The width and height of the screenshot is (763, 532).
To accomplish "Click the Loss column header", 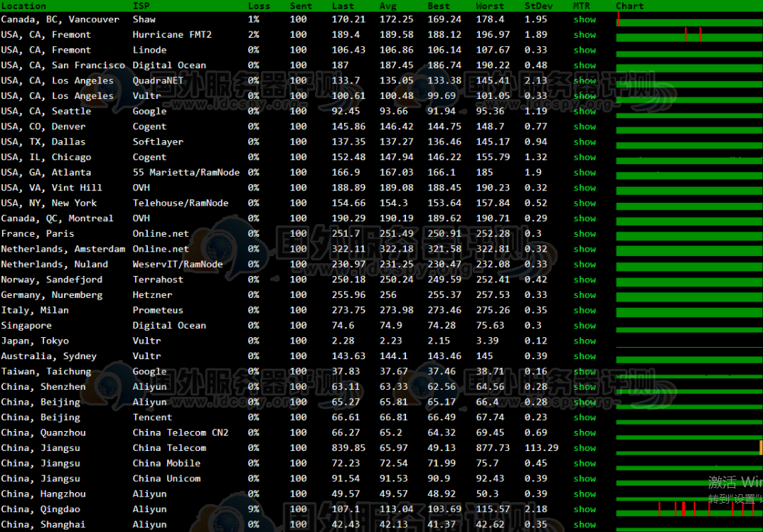I will coord(259,6).
